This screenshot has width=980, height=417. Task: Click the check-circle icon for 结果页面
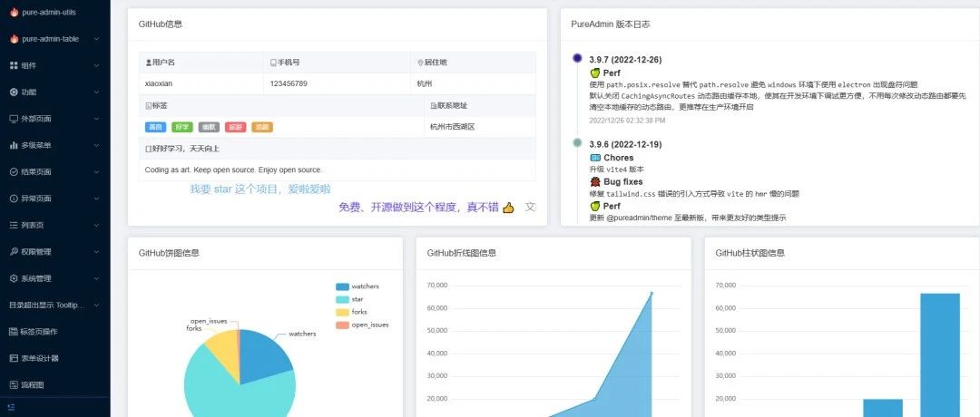14,171
